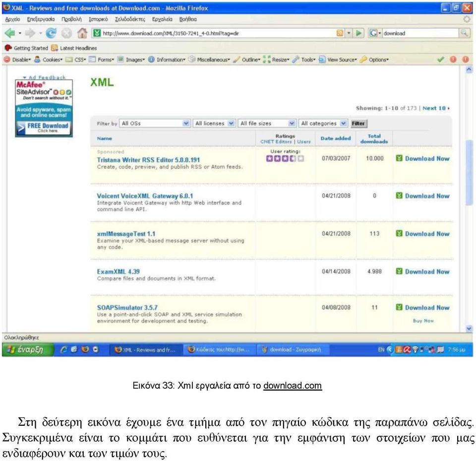Open ExamXML 4.39 link
The height and width of the screenshot is (461, 476).
tap(119, 271)
